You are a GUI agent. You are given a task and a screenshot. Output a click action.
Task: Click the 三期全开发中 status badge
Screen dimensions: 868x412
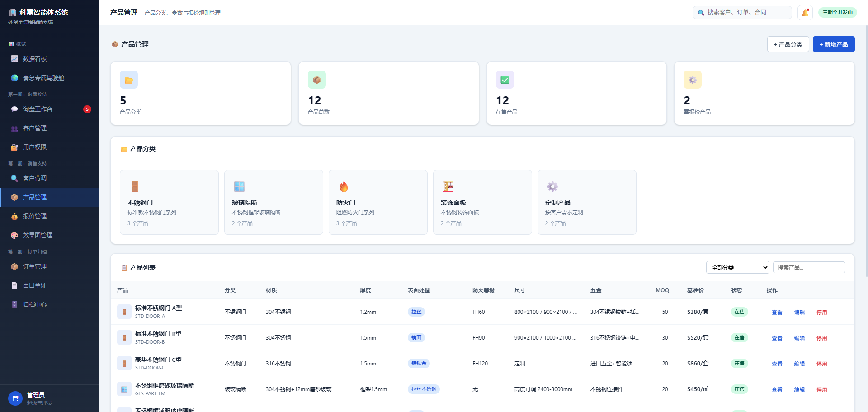pos(838,12)
